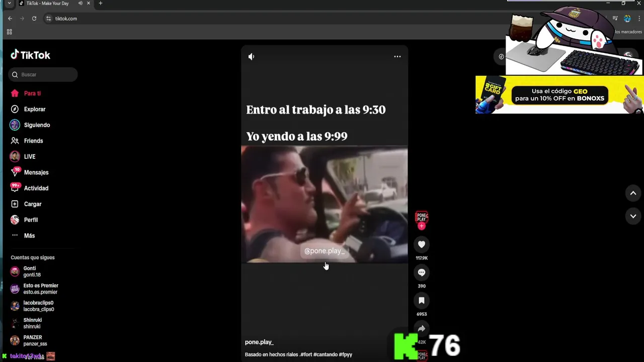Go to Siguiendo feed
Viewport: 644px width, 362px height.
click(37, 125)
